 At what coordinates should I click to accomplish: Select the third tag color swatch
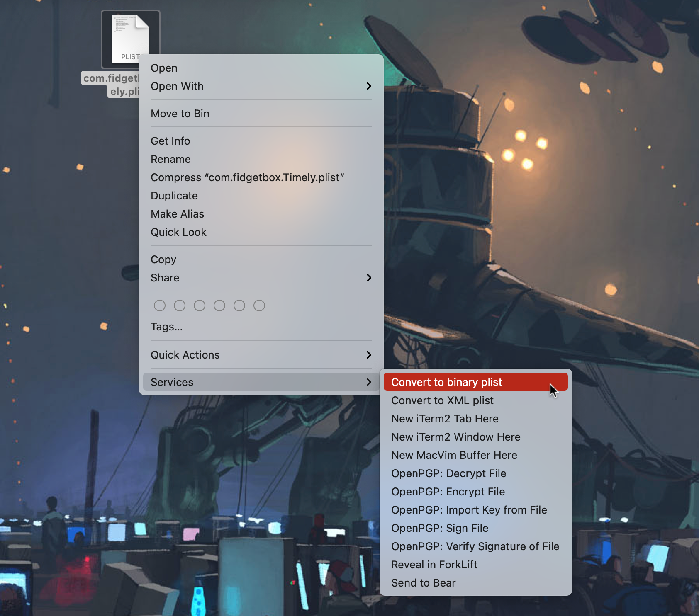pyautogui.click(x=200, y=306)
